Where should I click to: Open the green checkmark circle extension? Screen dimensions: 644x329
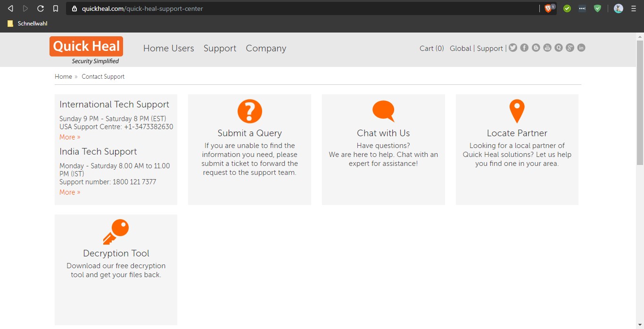567,8
